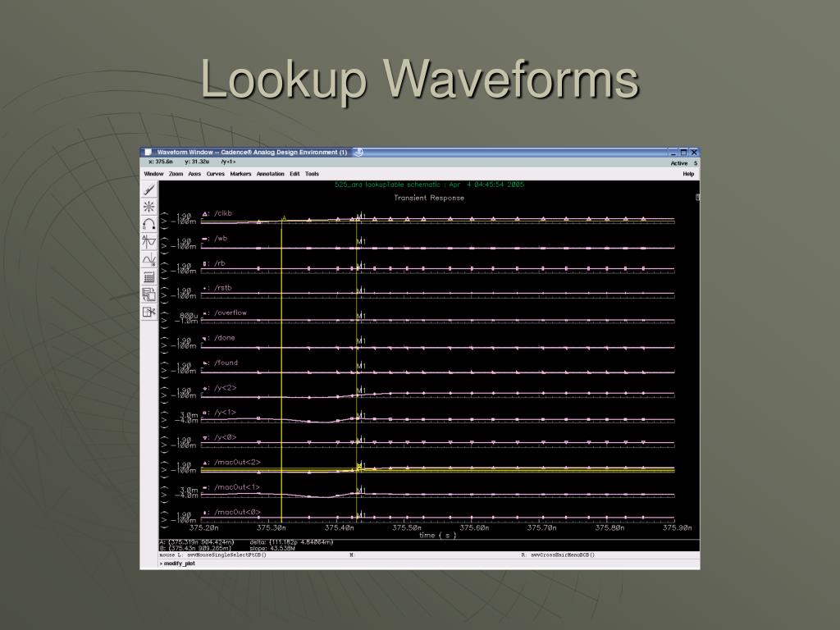
Task: Open the Edit menu
Action: 294,174
